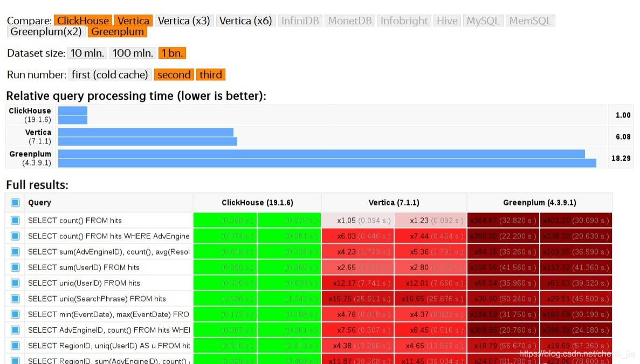Select InfiniDB for comparison

pos(300,20)
